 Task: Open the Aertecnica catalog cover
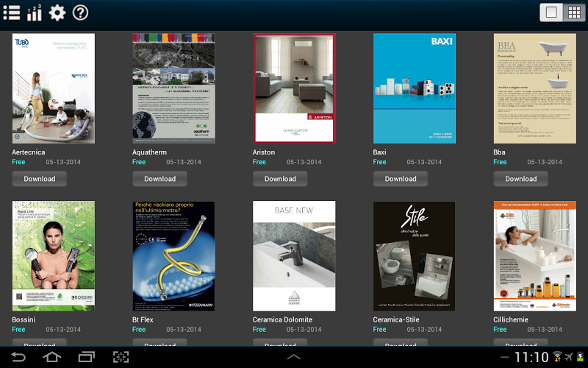point(53,88)
